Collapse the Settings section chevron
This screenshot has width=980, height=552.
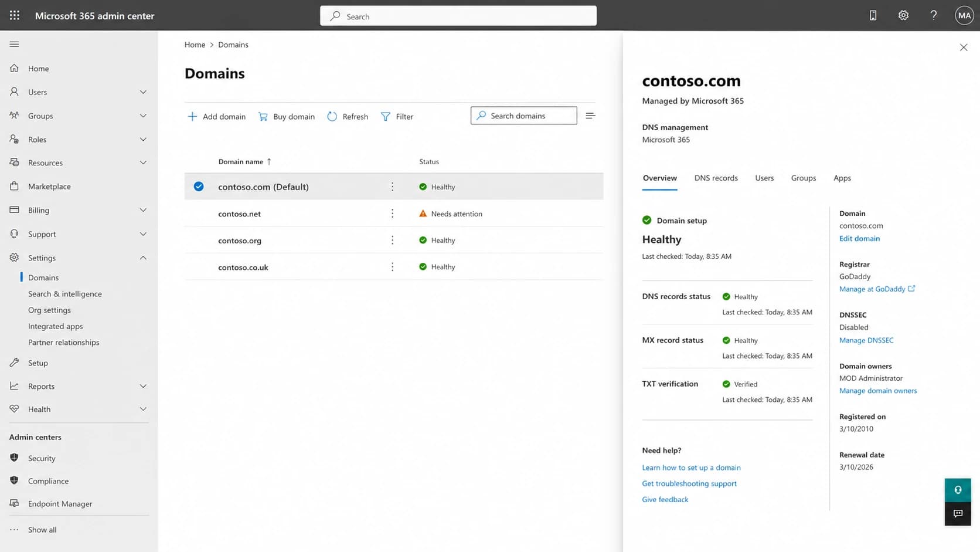[x=143, y=258]
